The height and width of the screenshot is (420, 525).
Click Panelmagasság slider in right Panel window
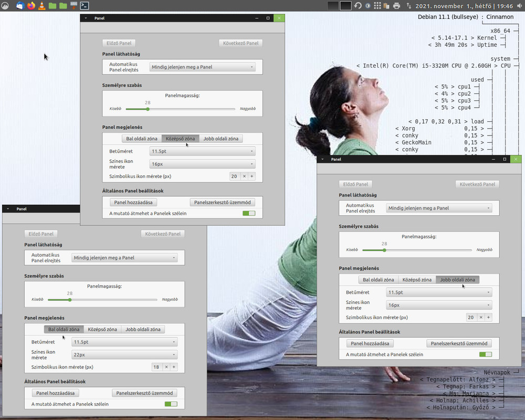point(417,250)
